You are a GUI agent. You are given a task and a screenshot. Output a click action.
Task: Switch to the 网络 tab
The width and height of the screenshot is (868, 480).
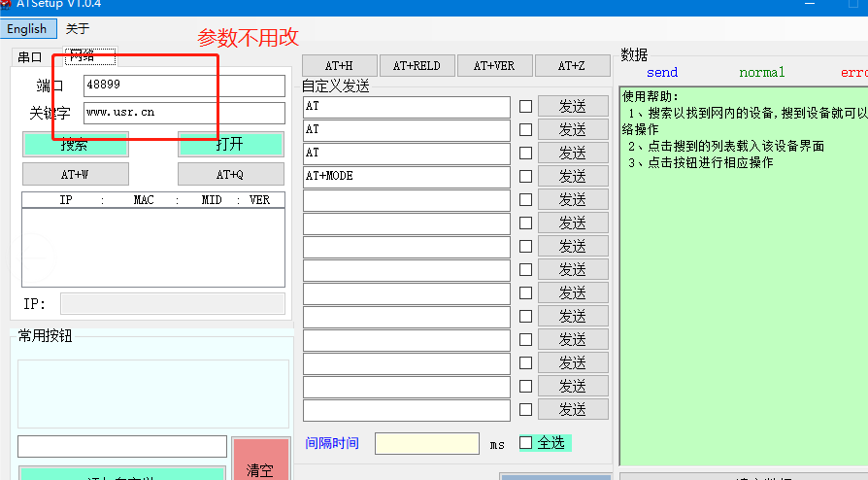coord(82,56)
